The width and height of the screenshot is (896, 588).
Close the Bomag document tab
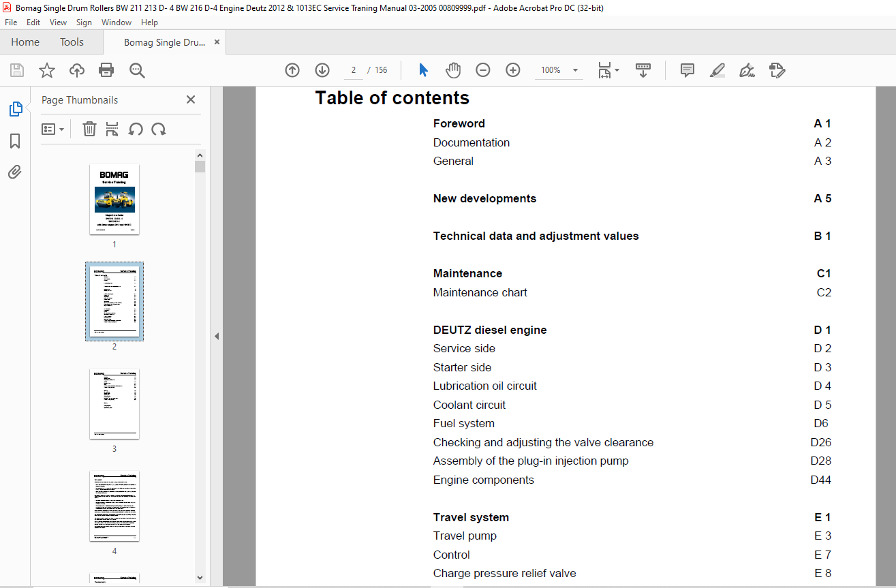(217, 42)
